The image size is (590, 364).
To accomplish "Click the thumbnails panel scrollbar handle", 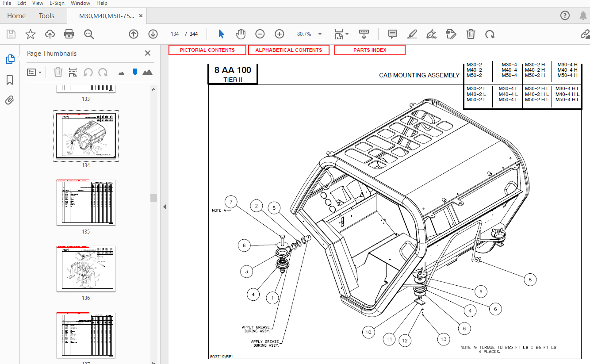I will 154,198.
